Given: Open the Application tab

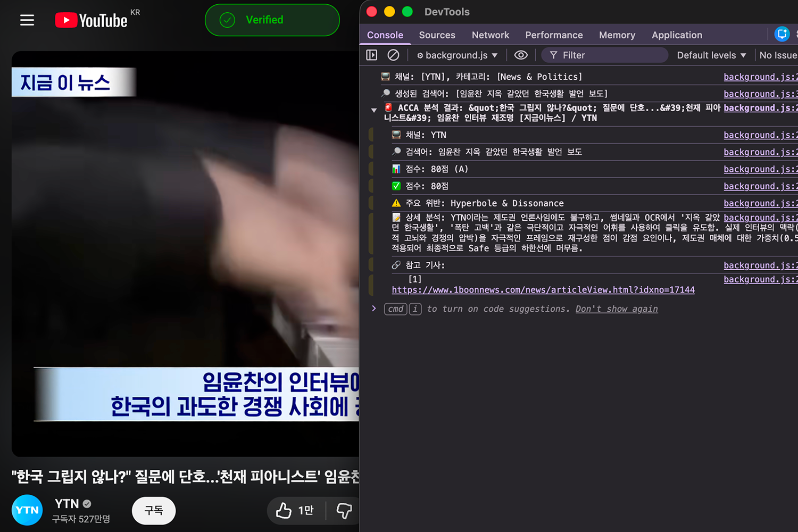Looking at the screenshot, I should pyautogui.click(x=677, y=35).
